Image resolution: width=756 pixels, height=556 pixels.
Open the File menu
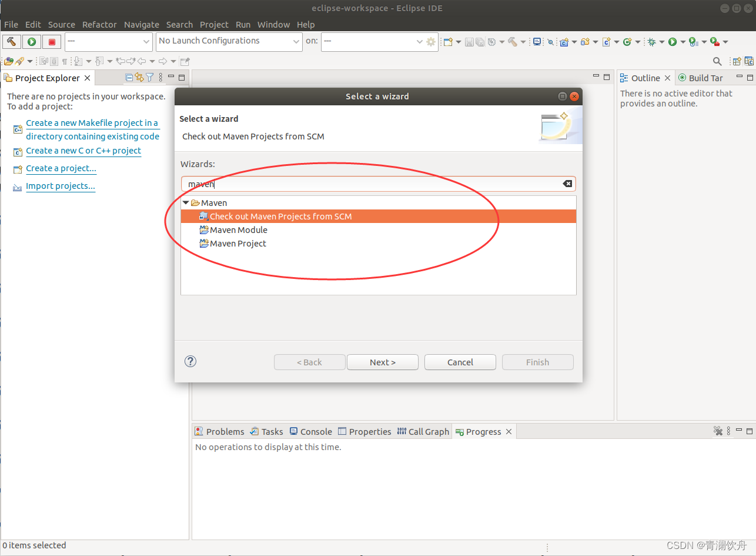pos(11,25)
